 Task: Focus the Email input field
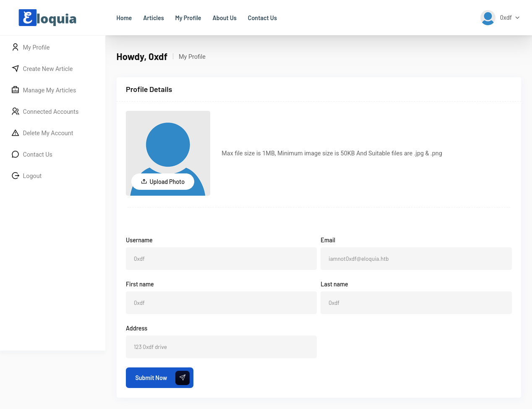pyautogui.click(x=416, y=259)
